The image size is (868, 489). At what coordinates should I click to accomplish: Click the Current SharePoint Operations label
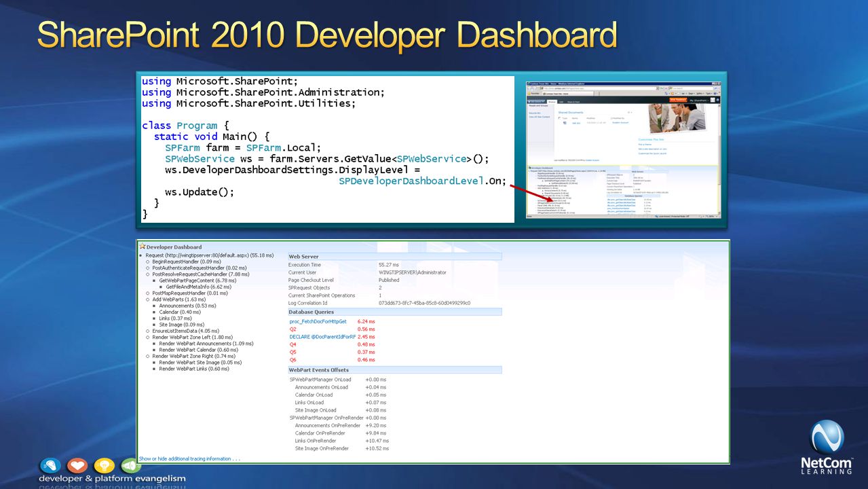tap(322, 295)
